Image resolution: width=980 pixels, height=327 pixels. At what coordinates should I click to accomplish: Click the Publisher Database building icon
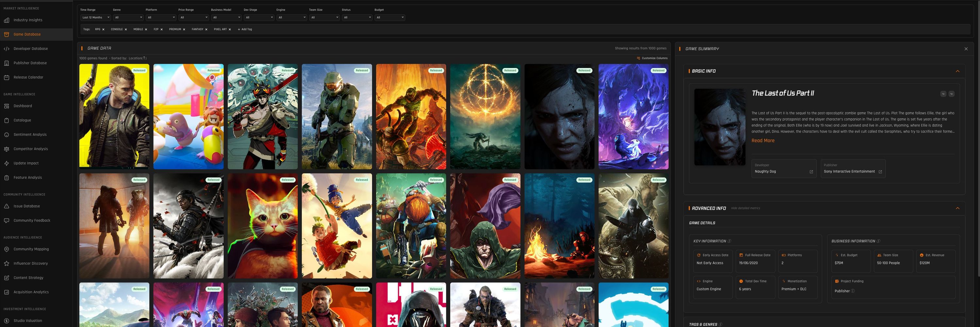coord(7,63)
